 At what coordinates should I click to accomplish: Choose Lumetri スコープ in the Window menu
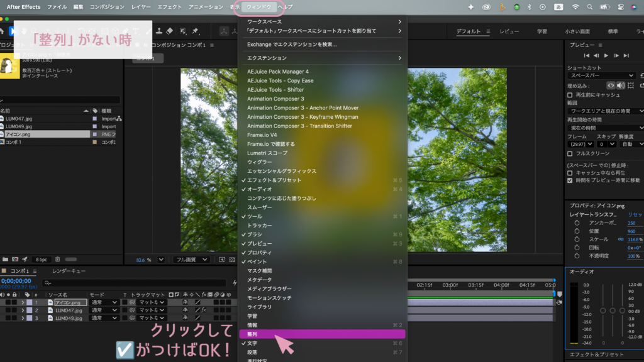(322, 153)
